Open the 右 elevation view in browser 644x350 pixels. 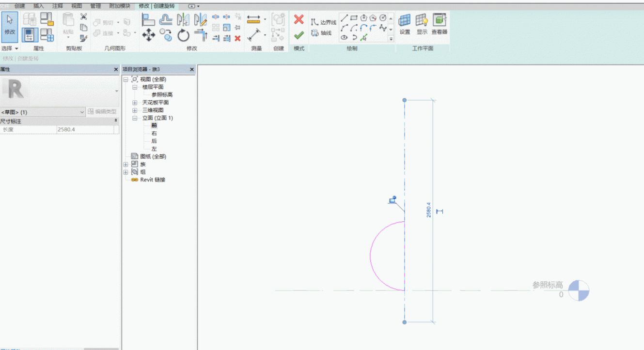click(x=154, y=133)
